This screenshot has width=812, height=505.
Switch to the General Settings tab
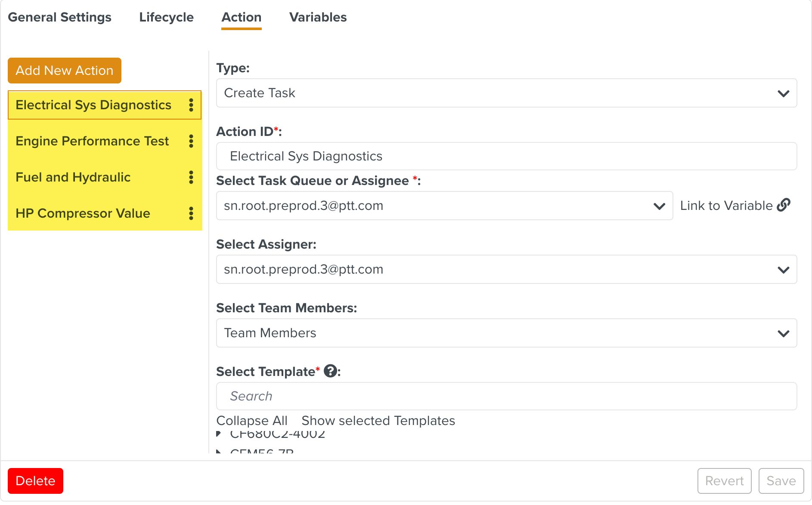pyautogui.click(x=60, y=17)
